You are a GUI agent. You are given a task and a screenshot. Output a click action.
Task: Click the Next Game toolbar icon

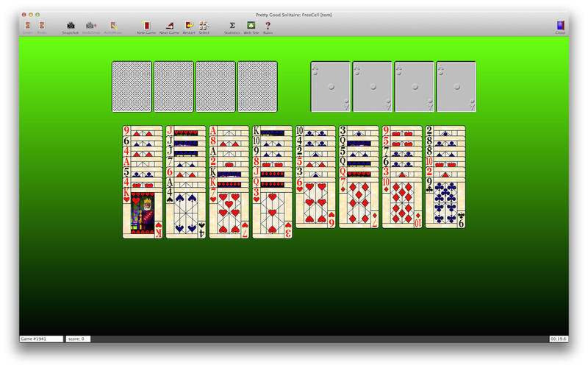[169, 27]
